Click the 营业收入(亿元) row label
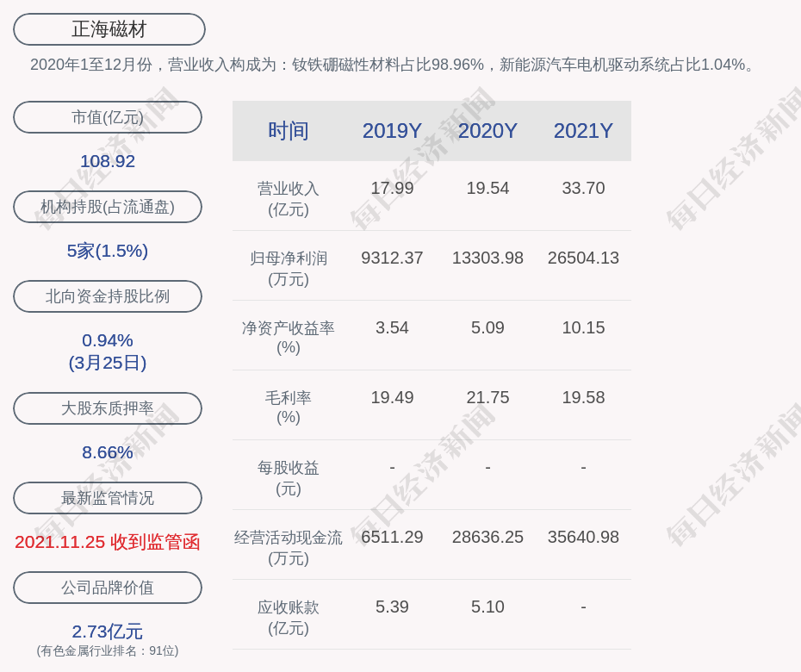The width and height of the screenshot is (801, 672). click(289, 199)
